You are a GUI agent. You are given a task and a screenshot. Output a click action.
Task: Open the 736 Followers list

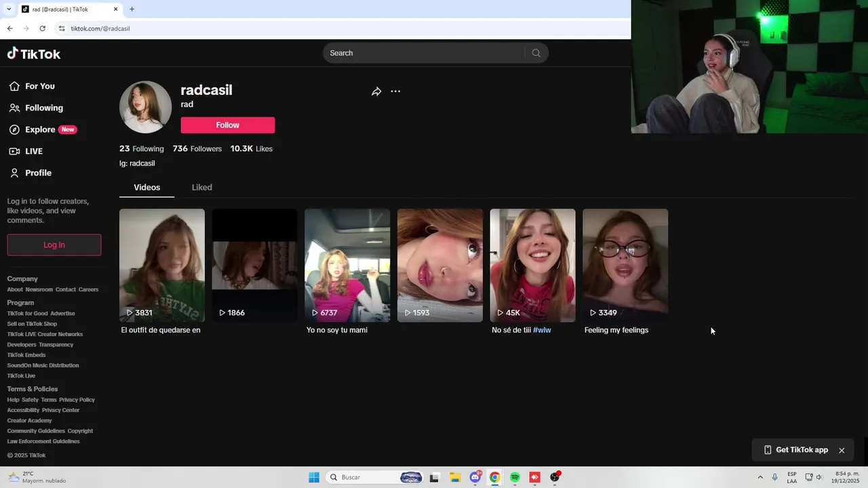pos(197,148)
